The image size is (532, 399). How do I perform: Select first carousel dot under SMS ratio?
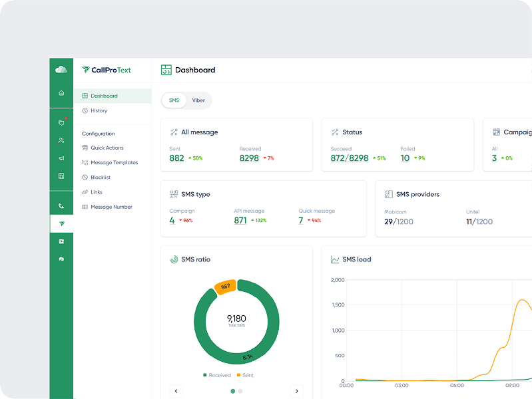pos(233,391)
